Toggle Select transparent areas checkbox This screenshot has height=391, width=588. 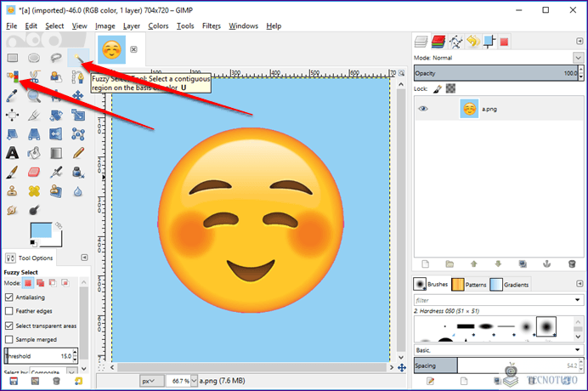click(x=9, y=326)
